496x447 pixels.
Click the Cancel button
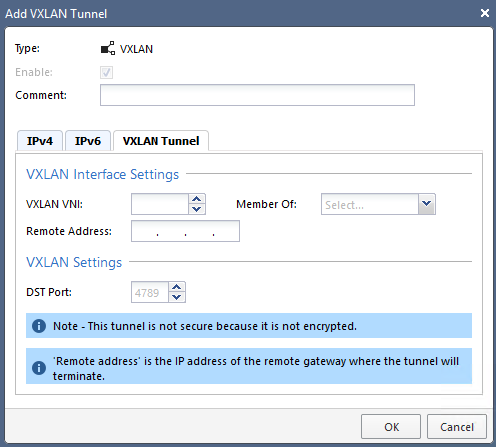457,427
